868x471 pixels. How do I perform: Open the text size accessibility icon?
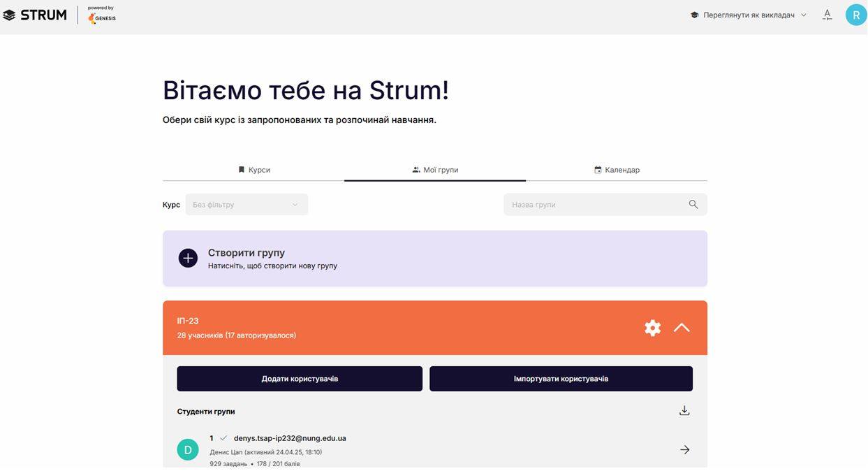tap(827, 15)
